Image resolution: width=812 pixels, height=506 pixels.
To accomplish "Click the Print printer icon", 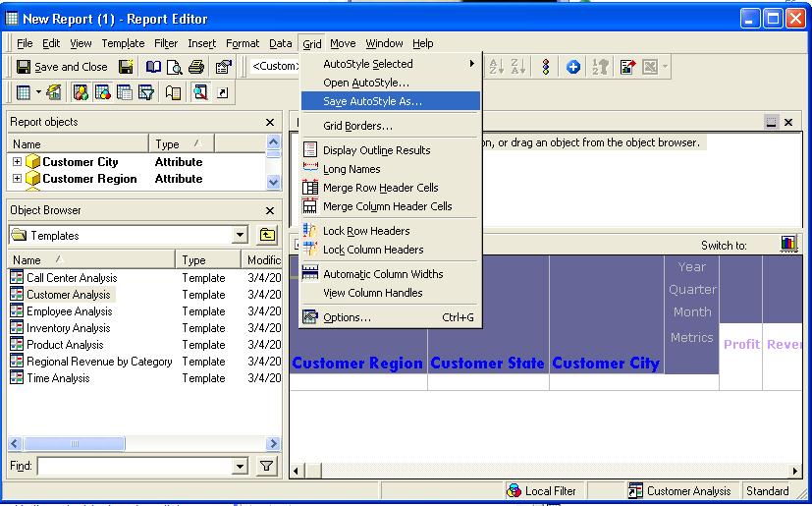I will pyautogui.click(x=196, y=67).
